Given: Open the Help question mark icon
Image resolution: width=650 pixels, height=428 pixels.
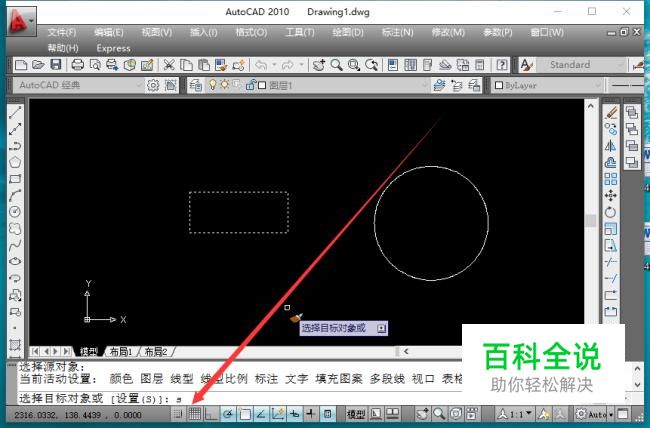Looking at the screenshot, I should [x=502, y=65].
